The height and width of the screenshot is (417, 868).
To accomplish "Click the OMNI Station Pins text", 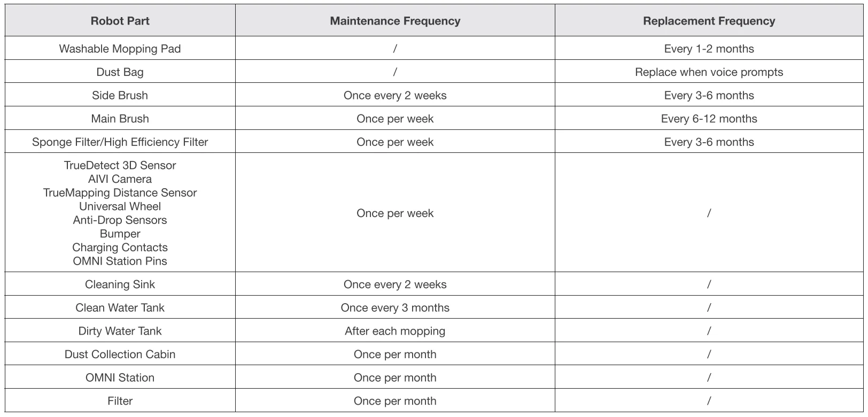I will pyautogui.click(x=120, y=261).
